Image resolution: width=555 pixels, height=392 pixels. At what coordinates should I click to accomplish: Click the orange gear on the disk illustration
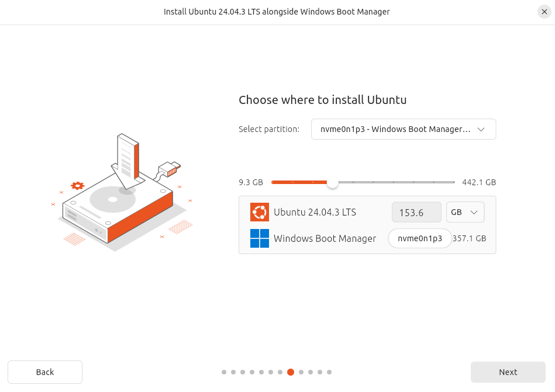[78, 186]
